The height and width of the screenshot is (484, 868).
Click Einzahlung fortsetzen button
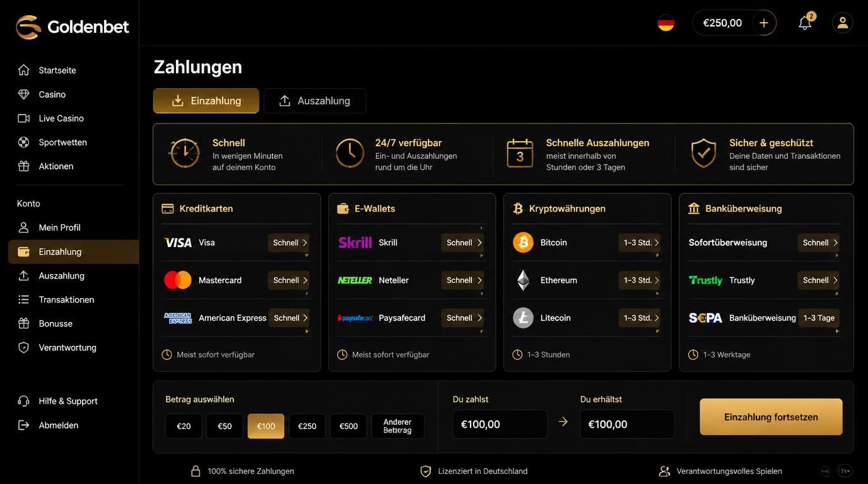(771, 417)
